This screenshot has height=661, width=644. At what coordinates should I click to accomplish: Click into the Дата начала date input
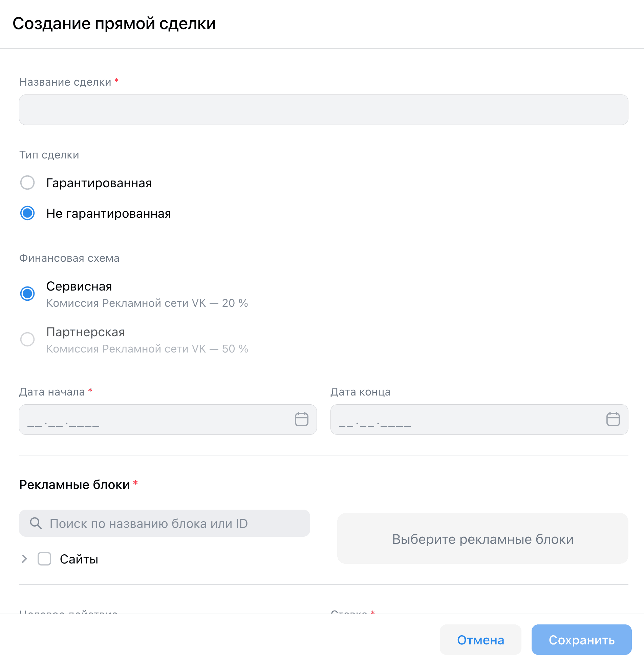(152, 420)
